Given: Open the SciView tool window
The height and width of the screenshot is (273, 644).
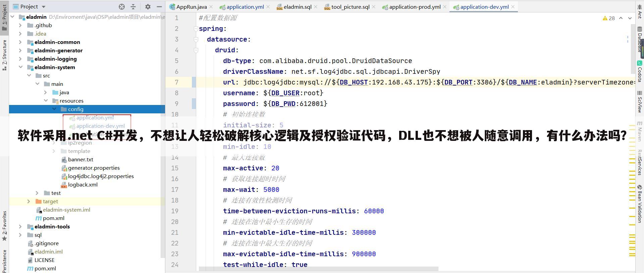Looking at the screenshot, I should pyautogui.click(x=640, y=102).
